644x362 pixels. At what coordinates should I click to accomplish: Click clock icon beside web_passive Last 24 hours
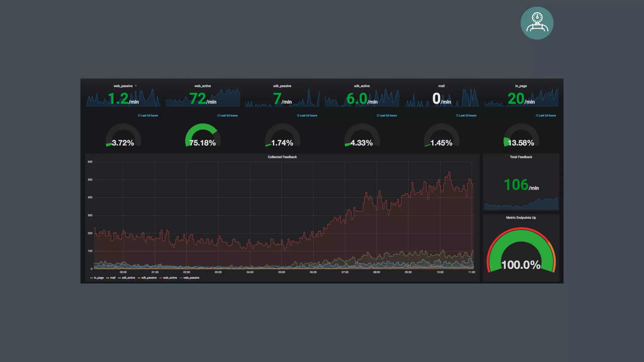[139, 116]
